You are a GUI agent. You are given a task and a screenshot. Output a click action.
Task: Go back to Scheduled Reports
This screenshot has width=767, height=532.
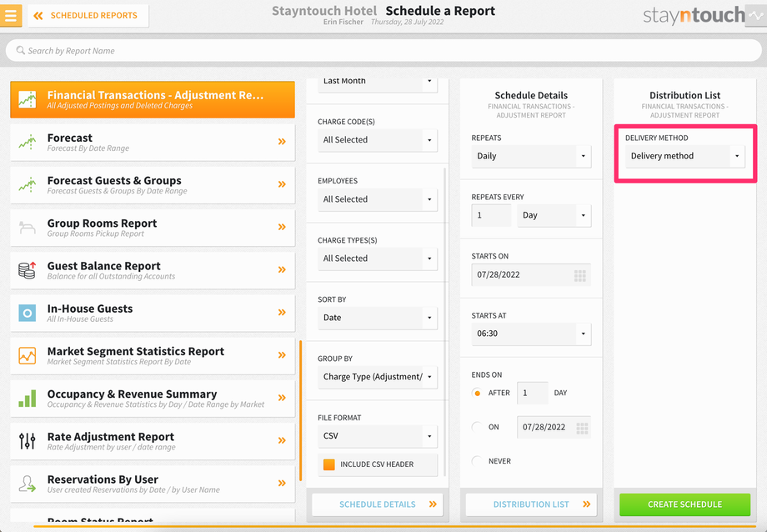pyautogui.click(x=88, y=16)
